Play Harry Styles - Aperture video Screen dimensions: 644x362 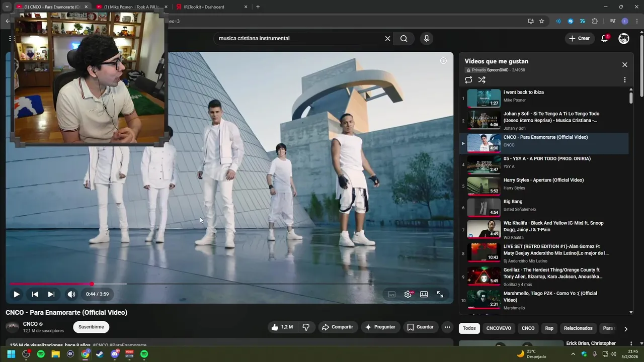coord(543,186)
